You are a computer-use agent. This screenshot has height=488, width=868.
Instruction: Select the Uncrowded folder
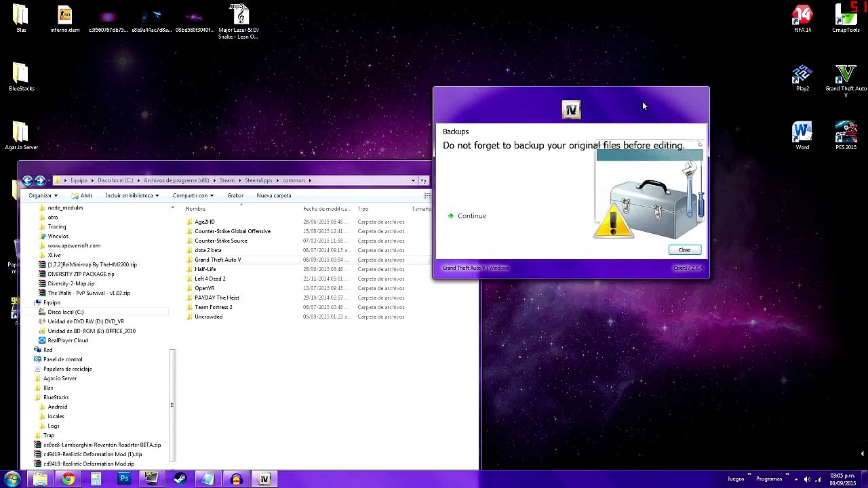click(x=208, y=317)
